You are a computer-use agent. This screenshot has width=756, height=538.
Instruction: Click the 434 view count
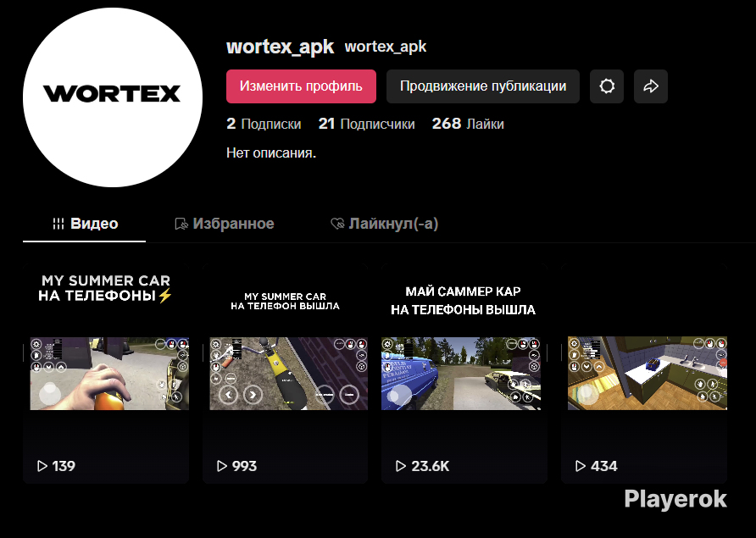pos(603,466)
